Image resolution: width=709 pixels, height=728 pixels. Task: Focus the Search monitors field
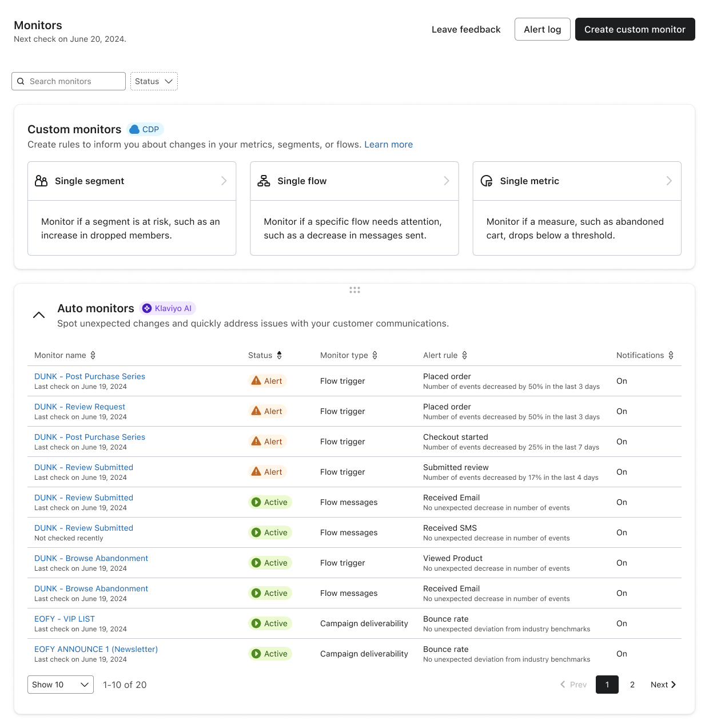[x=74, y=81]
